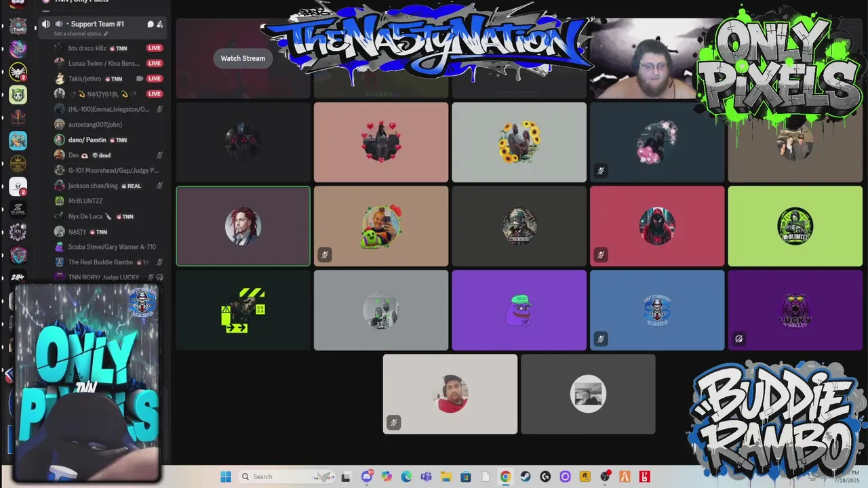Image resolution: width=868 pixels, height=488 pixels.
Task: Switch to Google Chrome in taskbar
Action: [x=505, y=476]
